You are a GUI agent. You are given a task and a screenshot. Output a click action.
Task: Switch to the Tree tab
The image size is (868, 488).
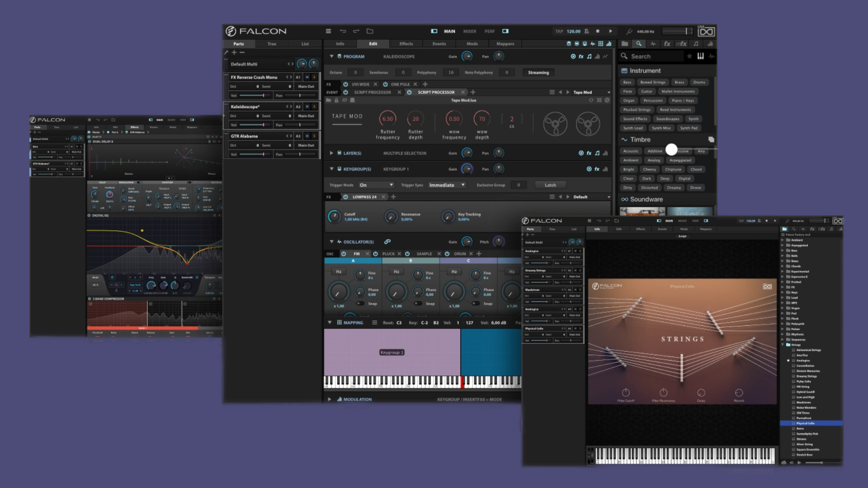click(x=272, y=44)
